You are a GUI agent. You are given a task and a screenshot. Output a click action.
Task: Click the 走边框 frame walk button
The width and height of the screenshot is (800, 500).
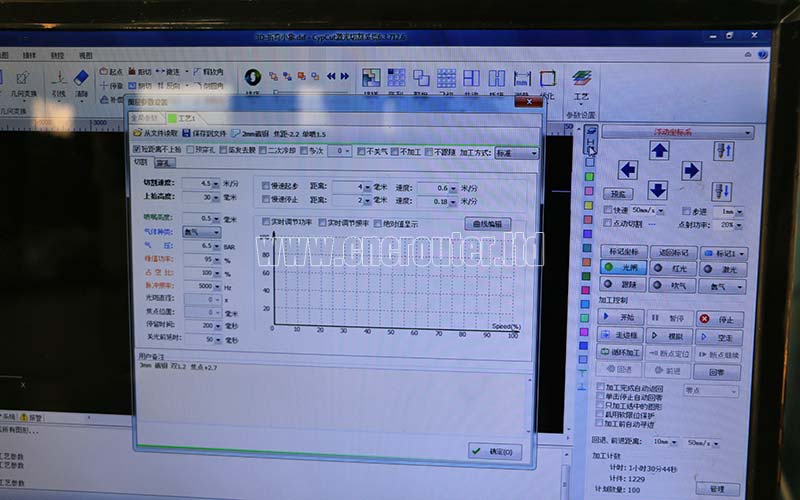coord(620,335)
